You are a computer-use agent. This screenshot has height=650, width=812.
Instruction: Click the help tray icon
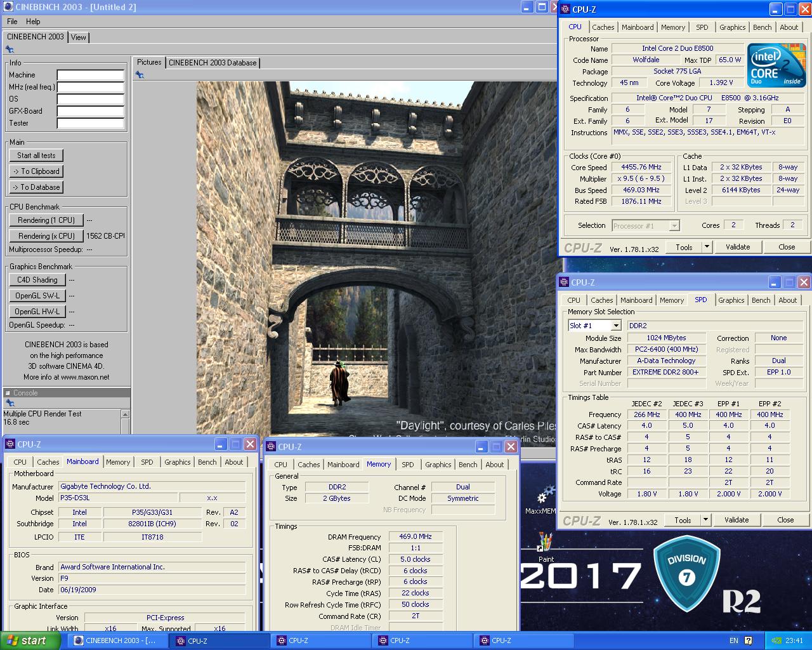(x=749, y=640)
